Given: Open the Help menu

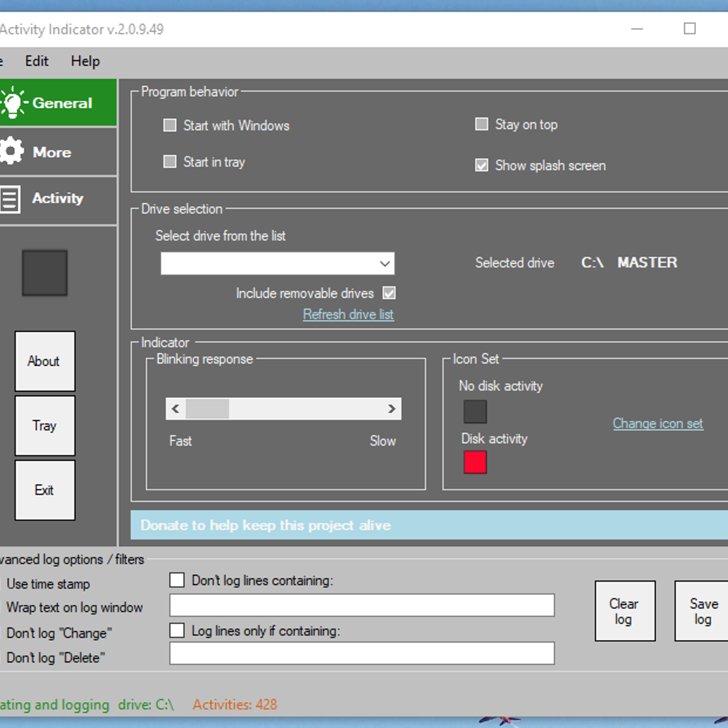Looking at the screenshot, I should (85, 61).
